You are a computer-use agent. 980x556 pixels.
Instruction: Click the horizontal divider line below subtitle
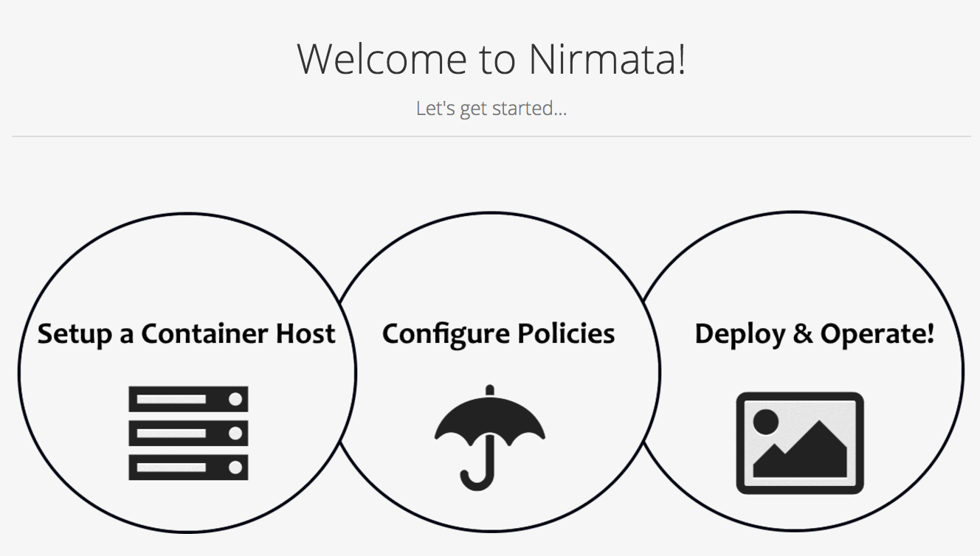coord(491,136)
